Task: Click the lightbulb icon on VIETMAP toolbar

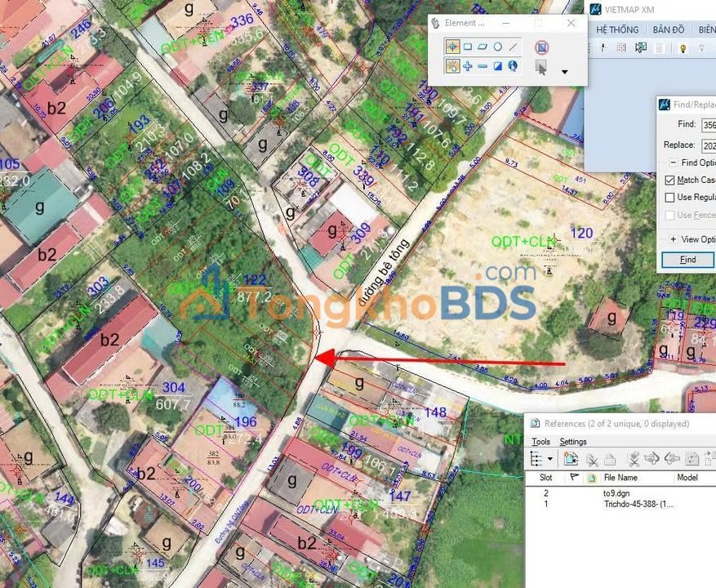Action: pyautogui.click(x=684, y=47)
